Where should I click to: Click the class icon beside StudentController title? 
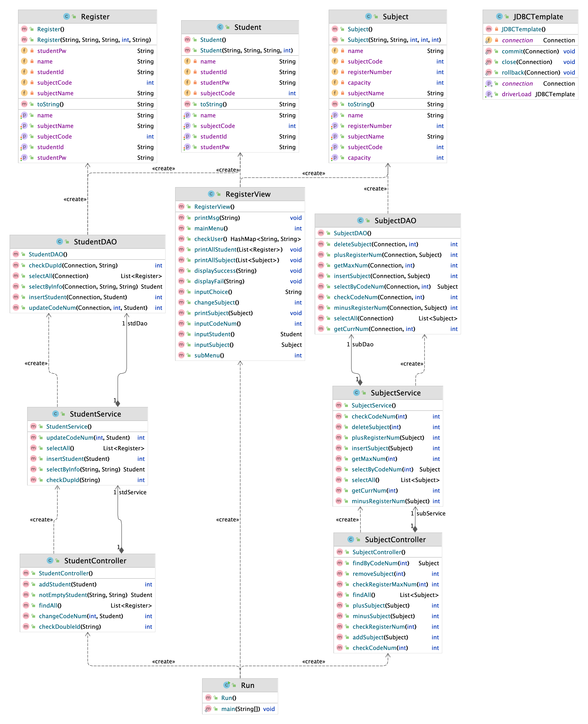(x=50, y=560)
